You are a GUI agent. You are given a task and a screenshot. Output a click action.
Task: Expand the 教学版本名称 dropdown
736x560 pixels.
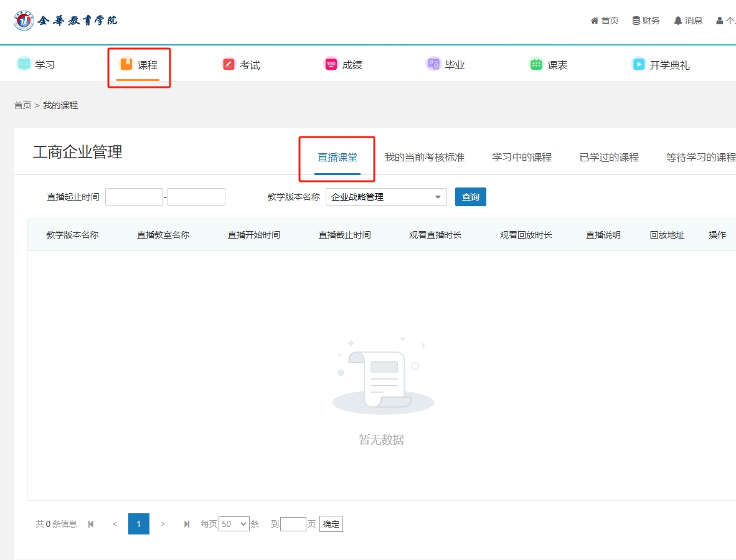coord(386,197)
